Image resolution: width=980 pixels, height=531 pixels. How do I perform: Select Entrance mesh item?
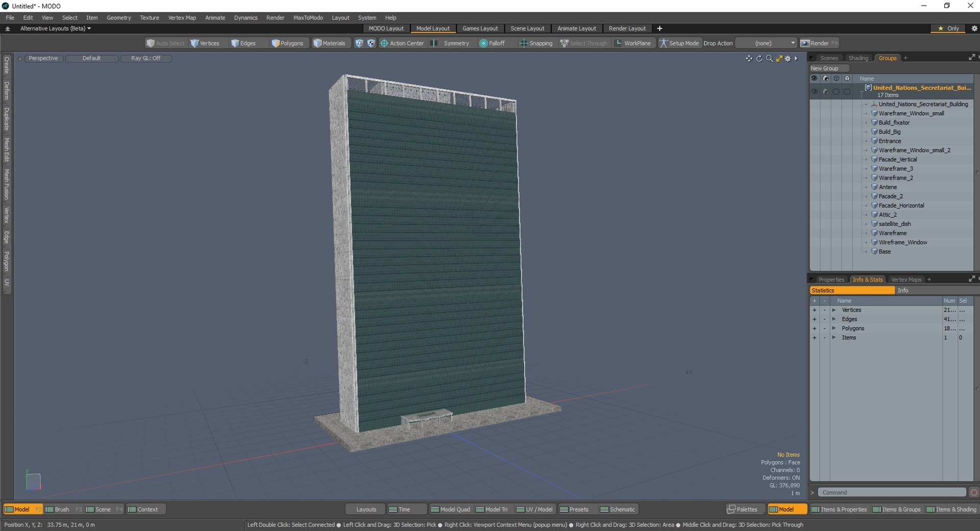(890, 141)
